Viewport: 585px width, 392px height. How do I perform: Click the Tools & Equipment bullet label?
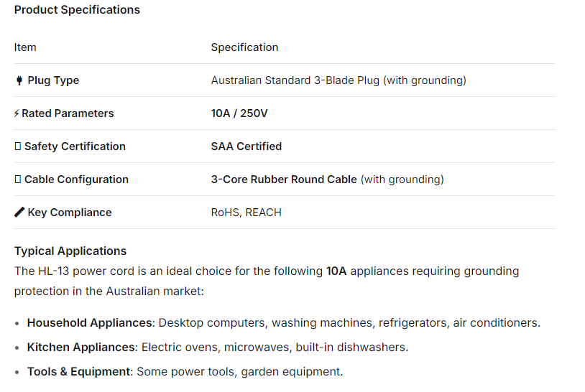tap(79, 372)
